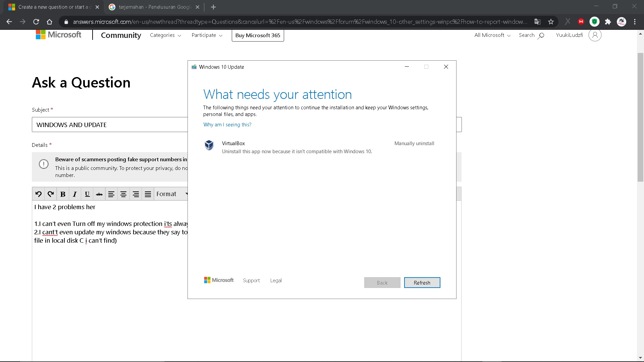Image resolution: width=644 pixels, height=362 pixels.
Task: Click the Windows 10 Update title icon
Action: click(194, 67)
